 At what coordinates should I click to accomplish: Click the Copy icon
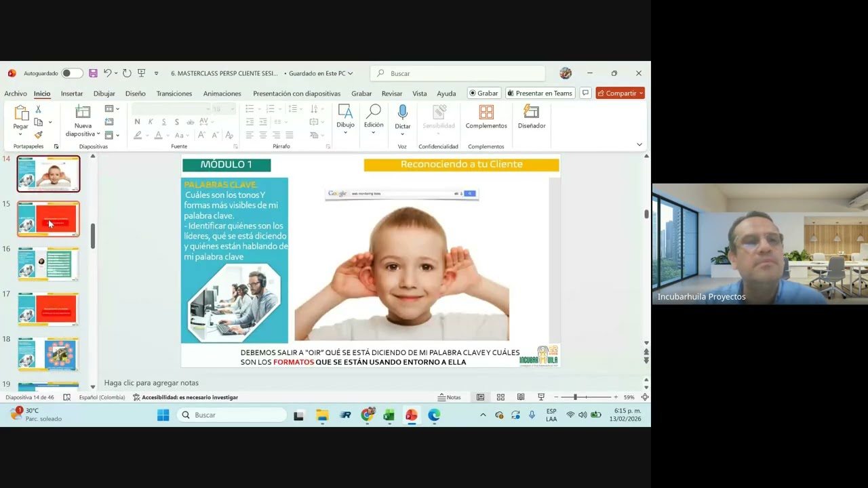click(38, 122)
